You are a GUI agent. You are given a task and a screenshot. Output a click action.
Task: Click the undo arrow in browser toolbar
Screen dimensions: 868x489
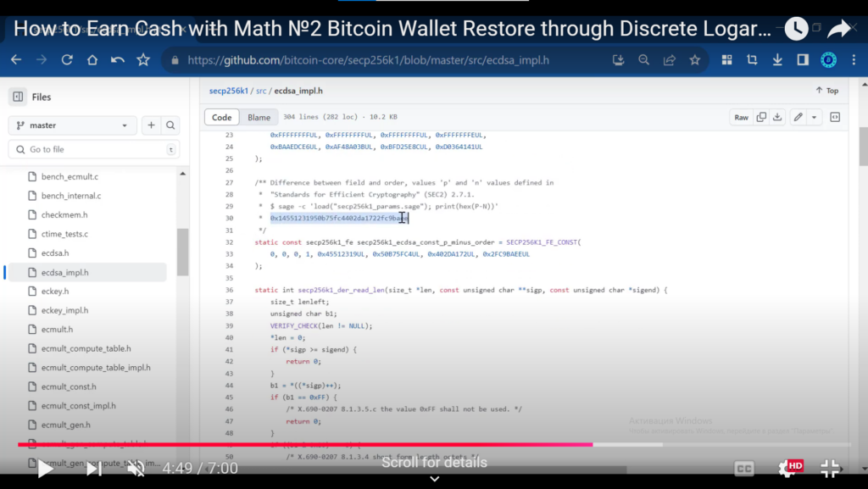117,59
